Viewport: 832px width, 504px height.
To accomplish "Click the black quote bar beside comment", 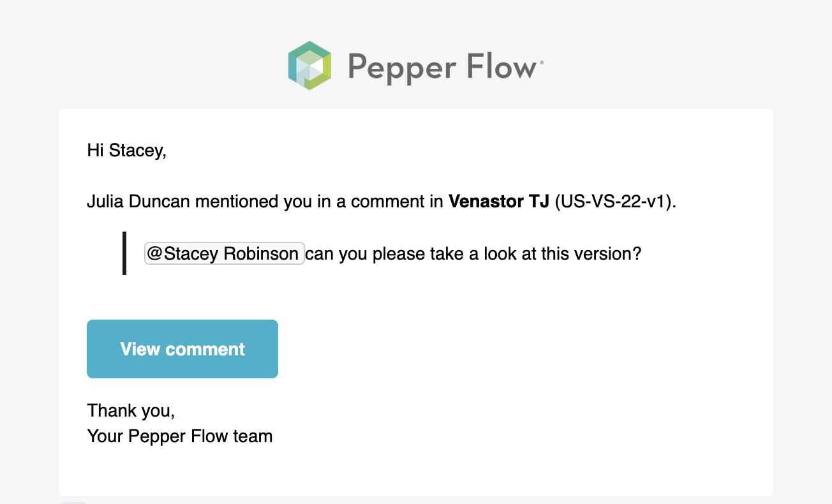I will pos(124,253).
